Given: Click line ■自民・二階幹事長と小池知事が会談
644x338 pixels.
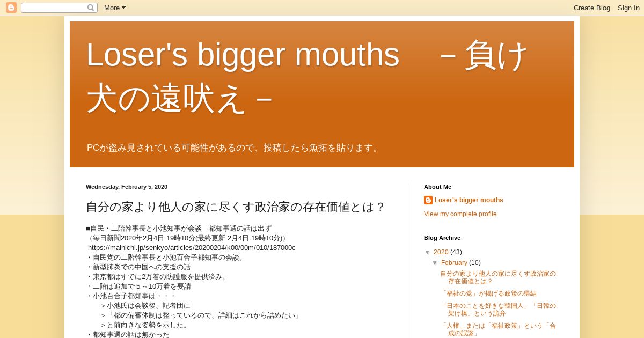Looking at the screenshot, I should coord(179,229).
